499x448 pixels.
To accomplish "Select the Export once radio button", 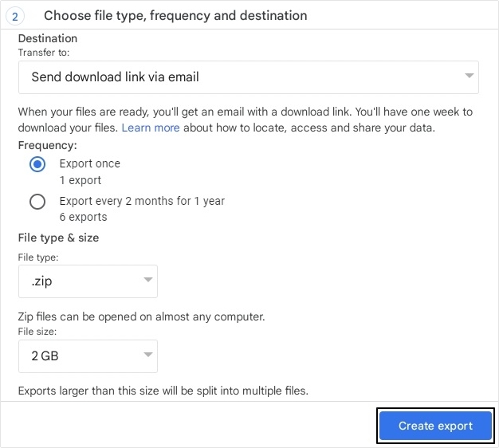I will click(x=37, y=164).
